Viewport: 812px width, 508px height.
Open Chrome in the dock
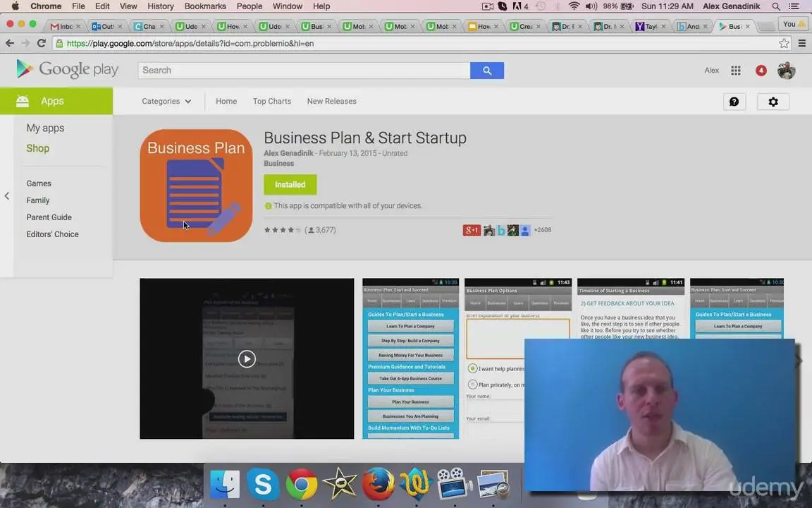click(302, 484)
